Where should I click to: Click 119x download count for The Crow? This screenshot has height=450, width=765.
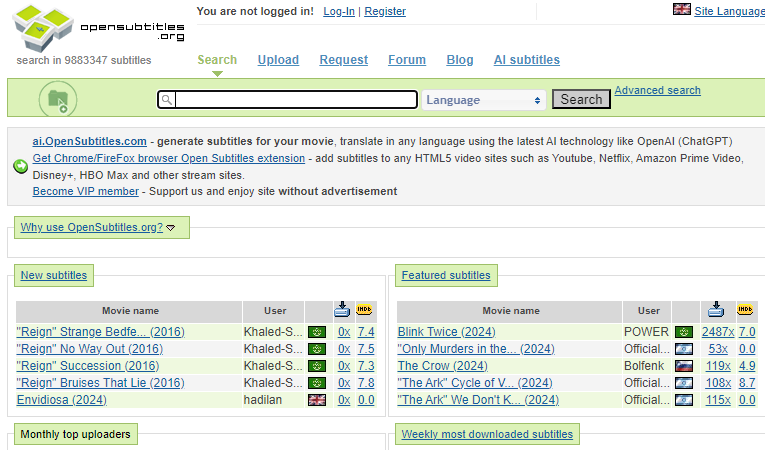(718, 366)
